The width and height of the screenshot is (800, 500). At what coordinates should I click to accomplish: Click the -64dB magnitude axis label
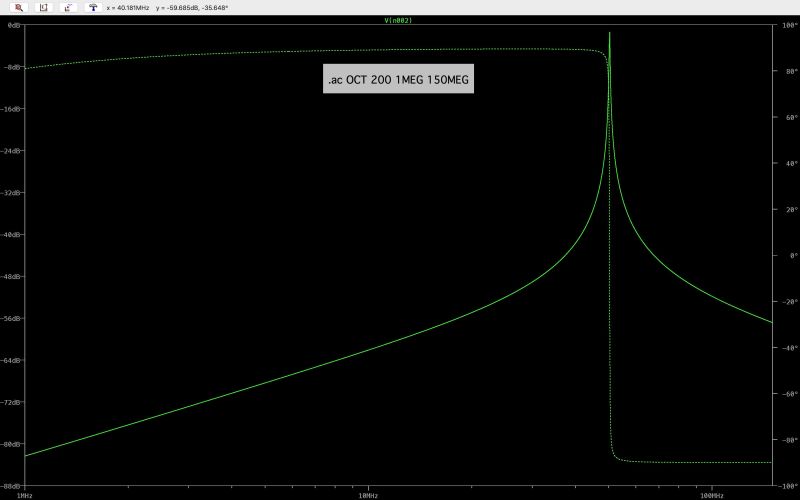click(x=12, y=360)
